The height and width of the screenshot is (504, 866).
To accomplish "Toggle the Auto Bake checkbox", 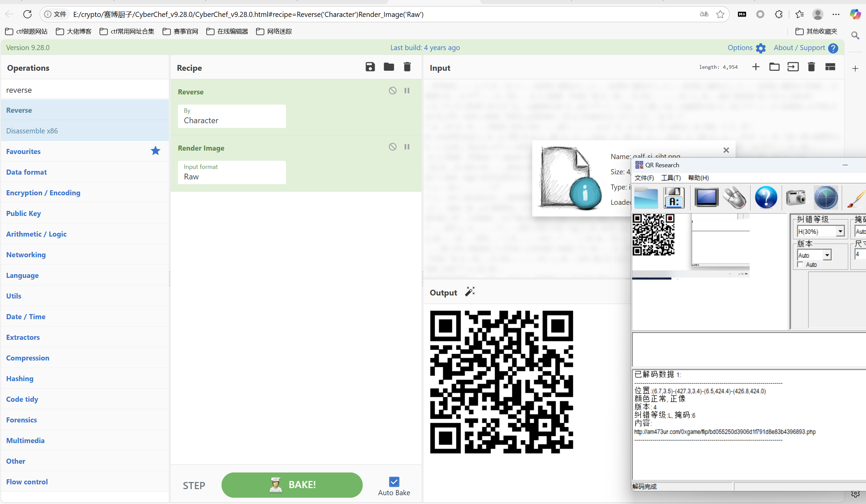I will click(x=394, y=482).
